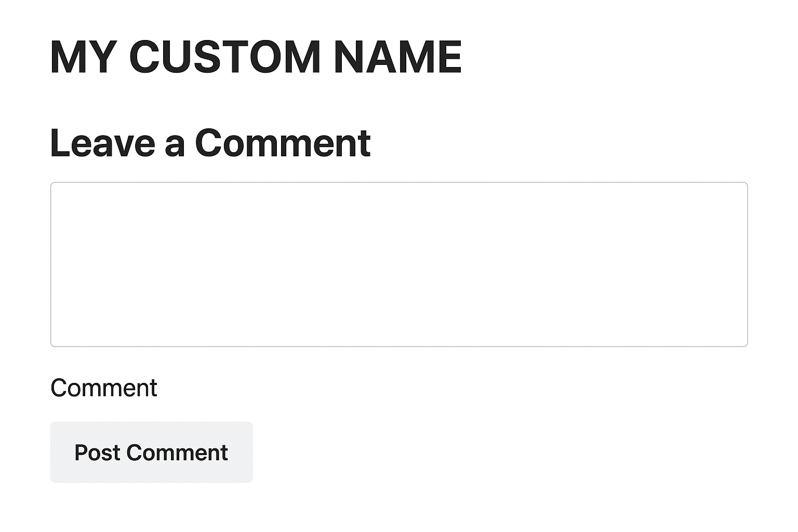This screenshot has height=532, width=798.
Task: Submit the form with Post Comment
Action: pyautogui.click(x=151, y=452)
